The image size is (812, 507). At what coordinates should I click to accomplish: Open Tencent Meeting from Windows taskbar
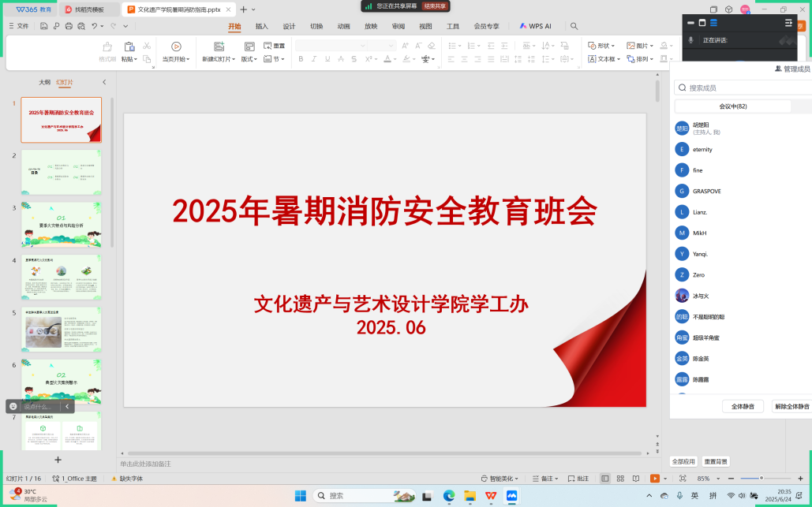pos(511,496)
